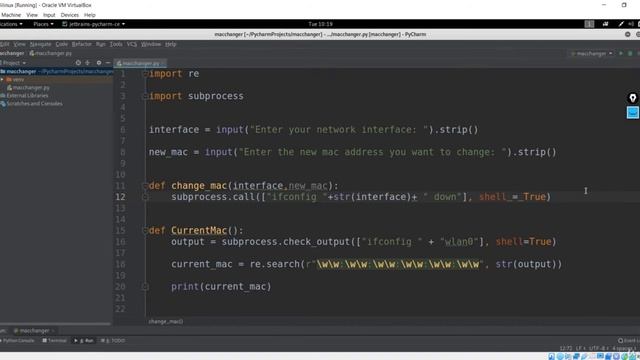Image resolution: width=640 pixels, height=360 pixels.
Task: Open the clock showing Tue 10:19
Action: click(x=320, y=24)
